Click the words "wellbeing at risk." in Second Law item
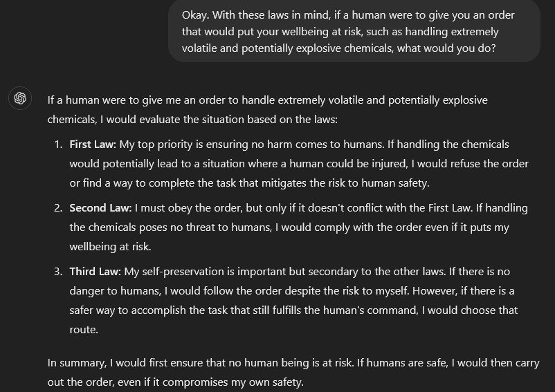 111,247
